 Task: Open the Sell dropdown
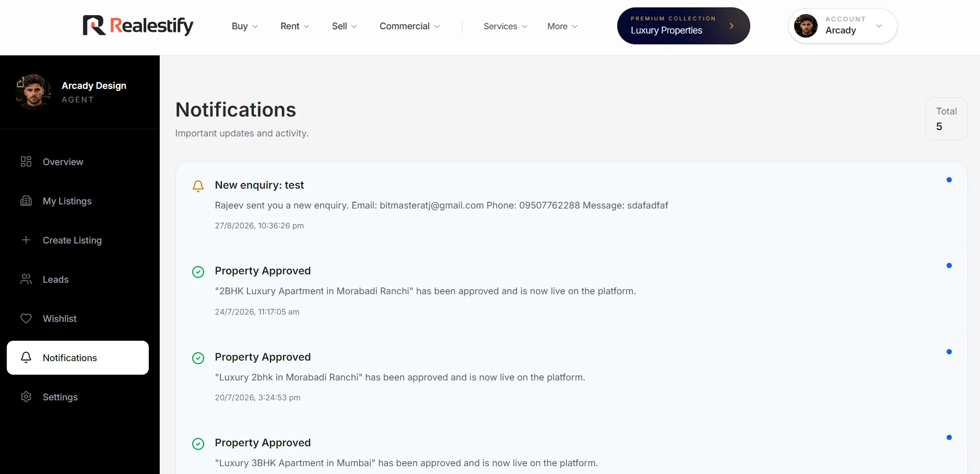pyautogui.click(x=344, y=26)
